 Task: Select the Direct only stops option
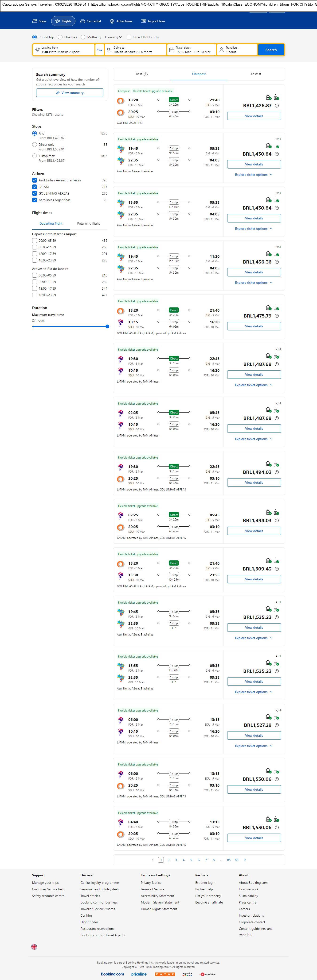click(x=35, y=145)
